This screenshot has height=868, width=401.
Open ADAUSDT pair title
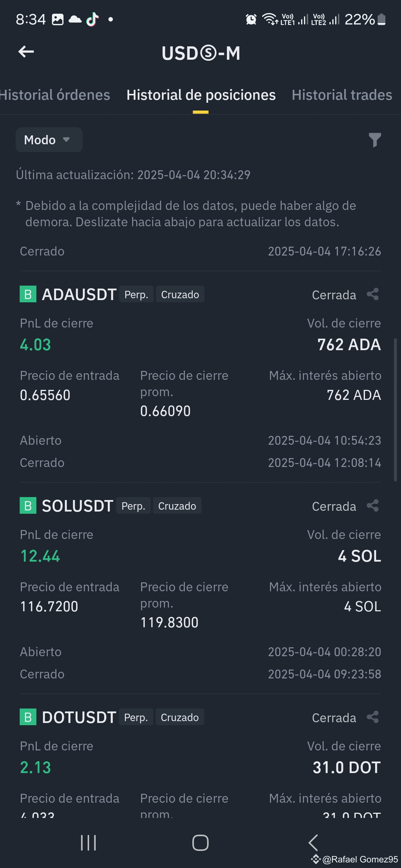[x=79, y=295]
